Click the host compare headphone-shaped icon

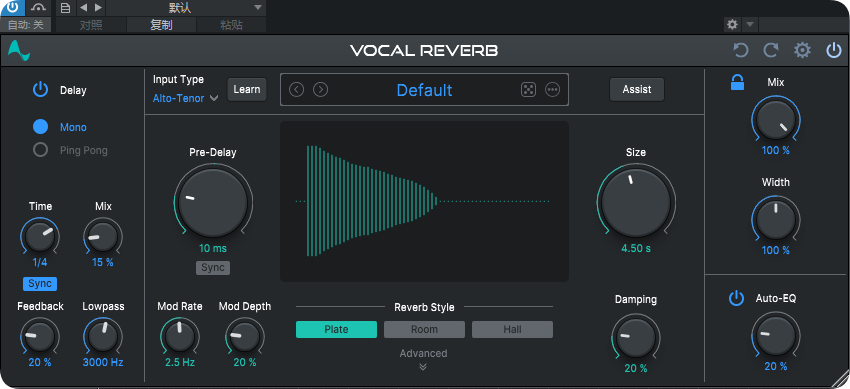tap(38, 8)
